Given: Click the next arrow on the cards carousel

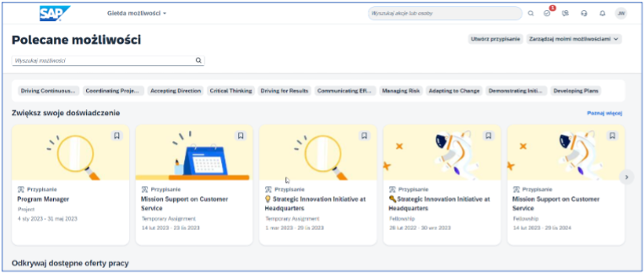Looking at the screenshot, I should click(627, 177).
